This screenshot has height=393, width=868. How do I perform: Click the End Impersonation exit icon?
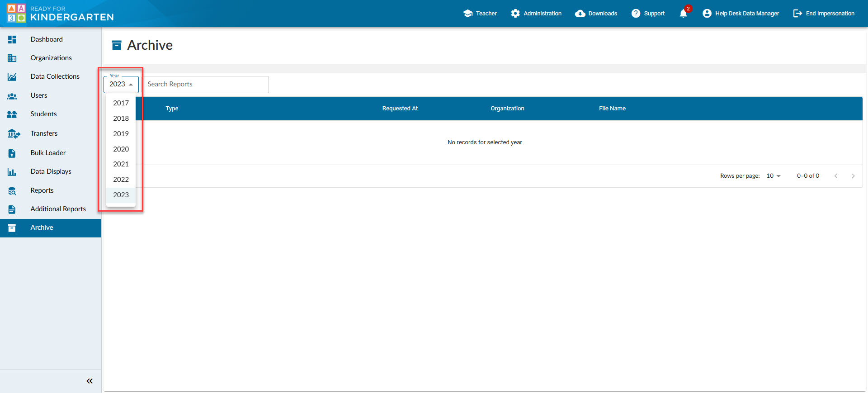coord(797,14)
